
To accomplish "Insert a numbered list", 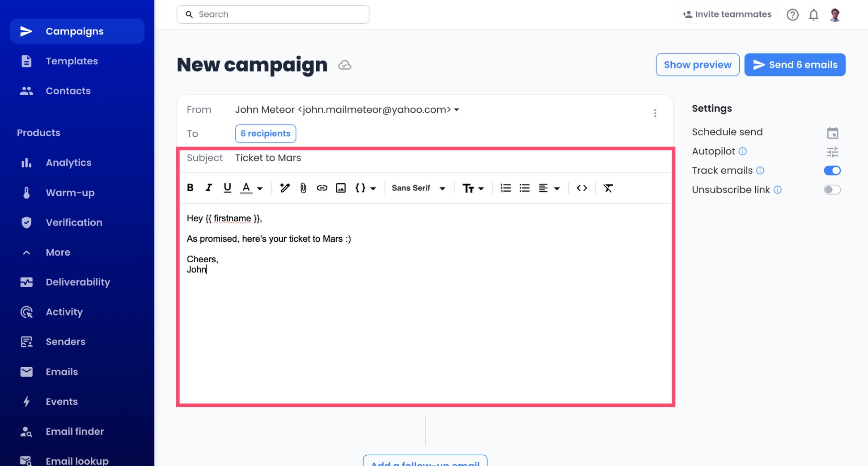I will 506,188.
